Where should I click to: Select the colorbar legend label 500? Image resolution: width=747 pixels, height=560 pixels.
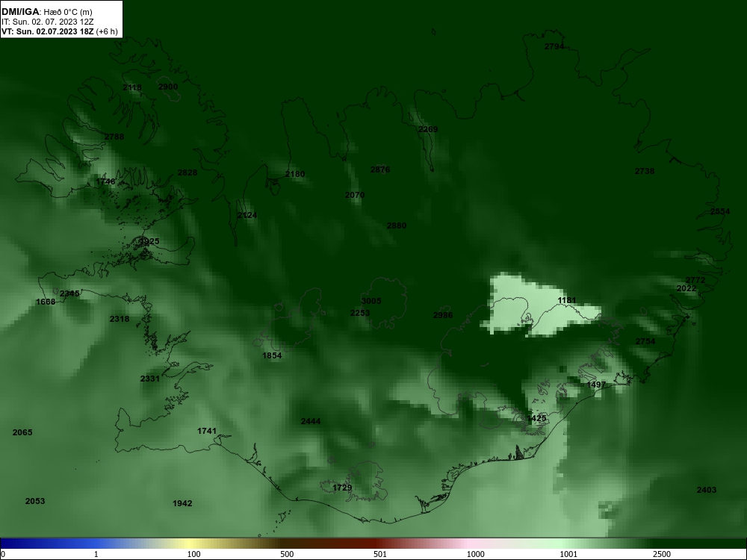287,554
